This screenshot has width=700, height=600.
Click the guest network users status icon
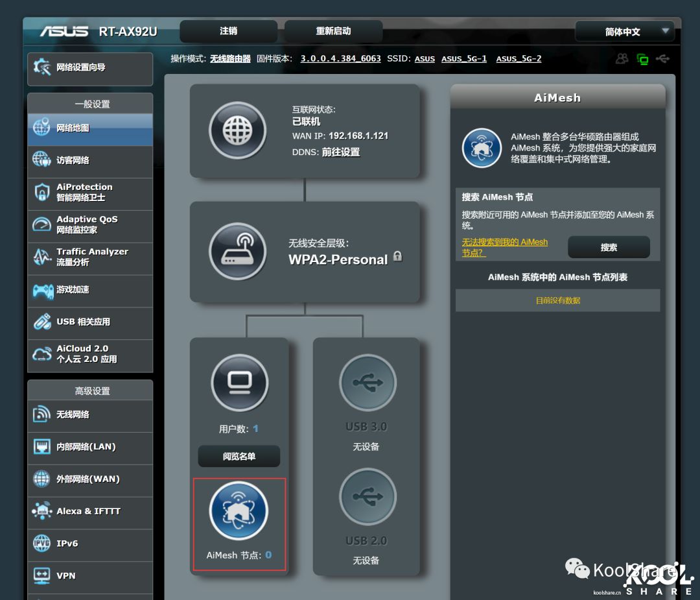pos(622,58)
